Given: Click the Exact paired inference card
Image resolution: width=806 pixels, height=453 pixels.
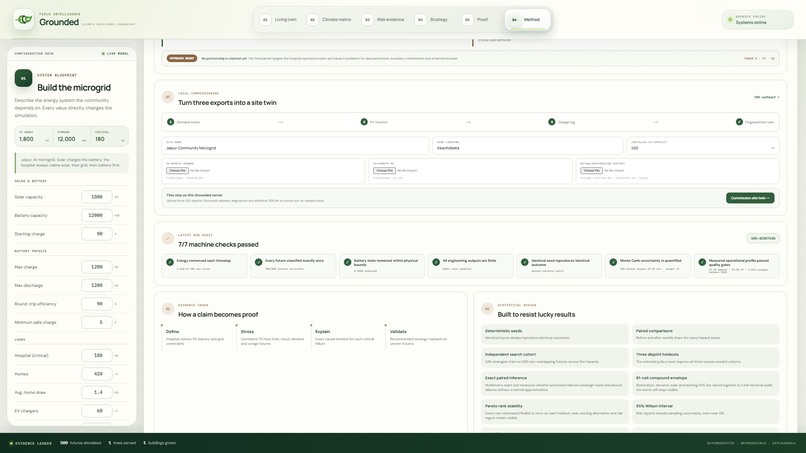Looking at the screenshot, I should click(555, 384).
